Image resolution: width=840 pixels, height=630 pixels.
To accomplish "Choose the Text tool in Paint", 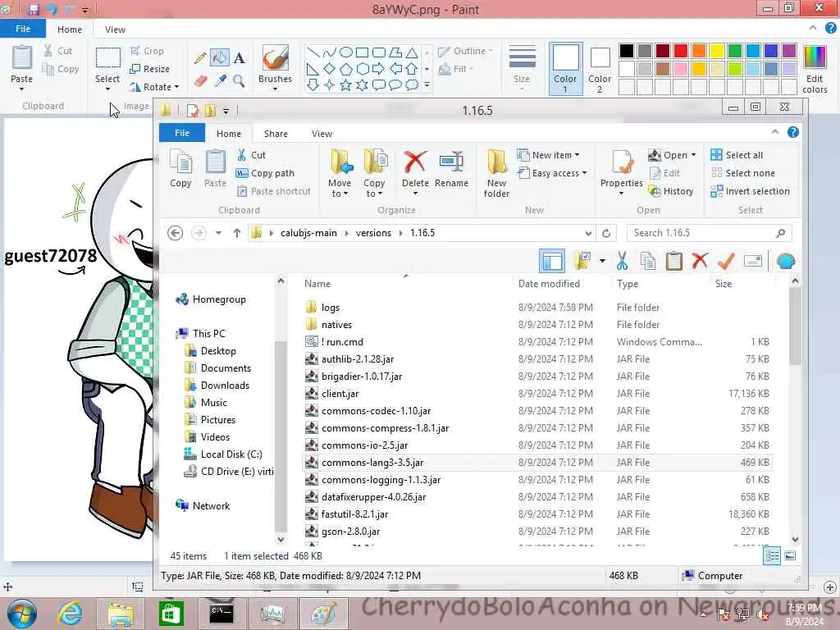I will tap(239, 57).
